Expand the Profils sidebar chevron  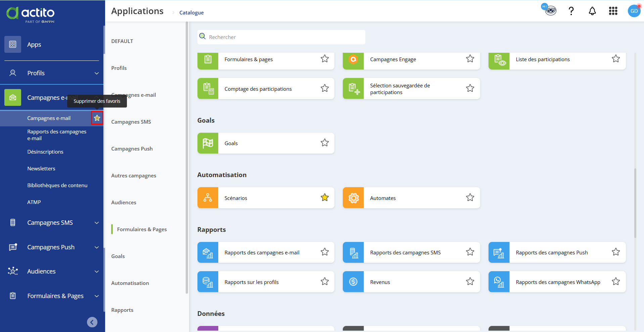[97, 73]
